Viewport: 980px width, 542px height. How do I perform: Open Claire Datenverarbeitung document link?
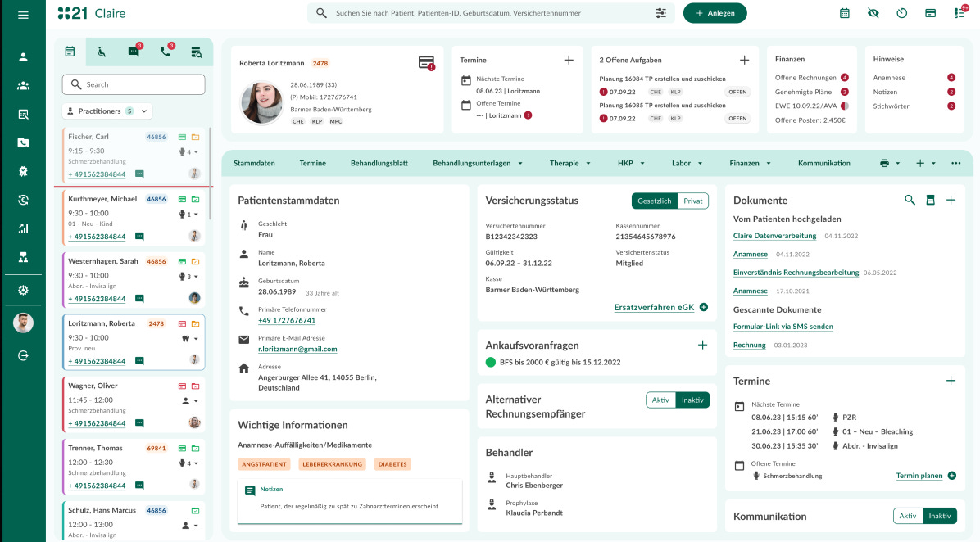(775, 236)
